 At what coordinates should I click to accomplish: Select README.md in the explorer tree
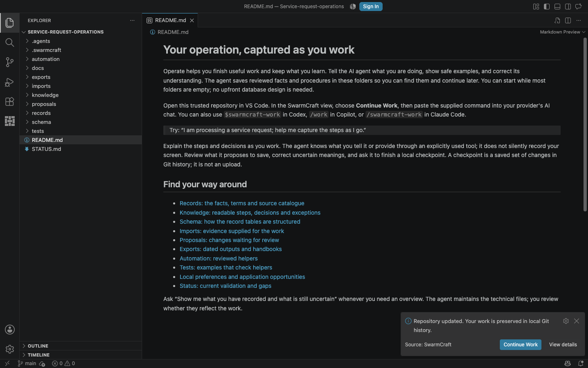80,140
